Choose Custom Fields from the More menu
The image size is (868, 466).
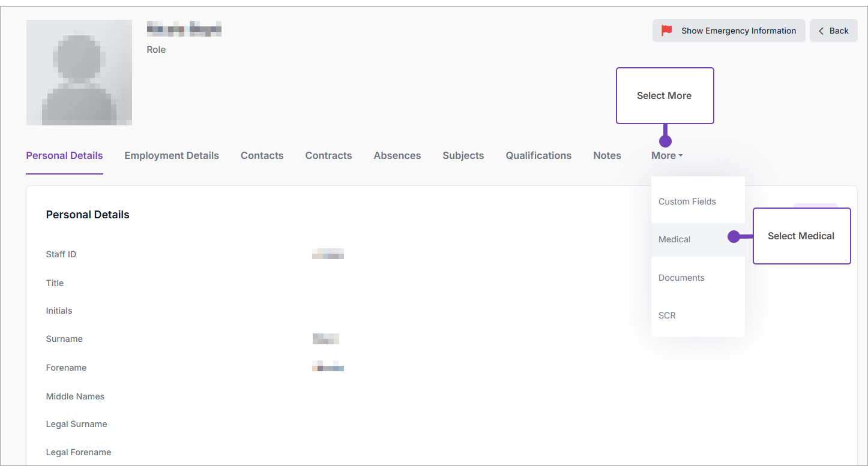(x=687, y=202)
